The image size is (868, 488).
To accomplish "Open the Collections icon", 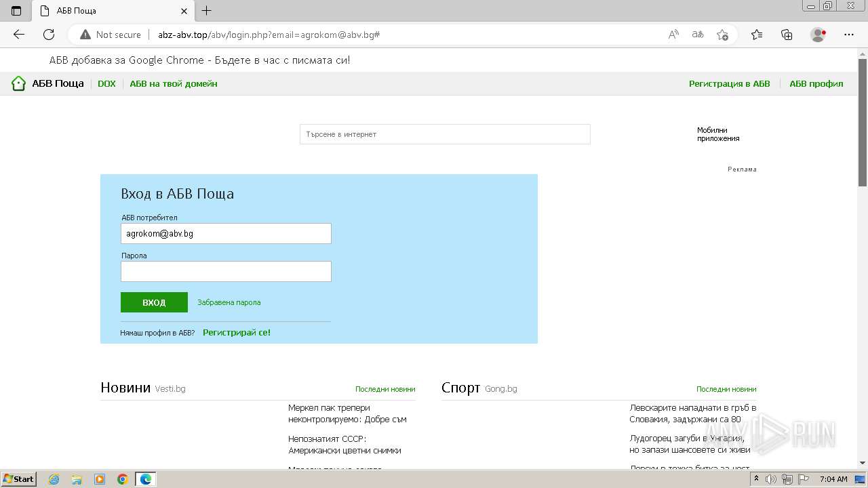I will click(787, 35).
